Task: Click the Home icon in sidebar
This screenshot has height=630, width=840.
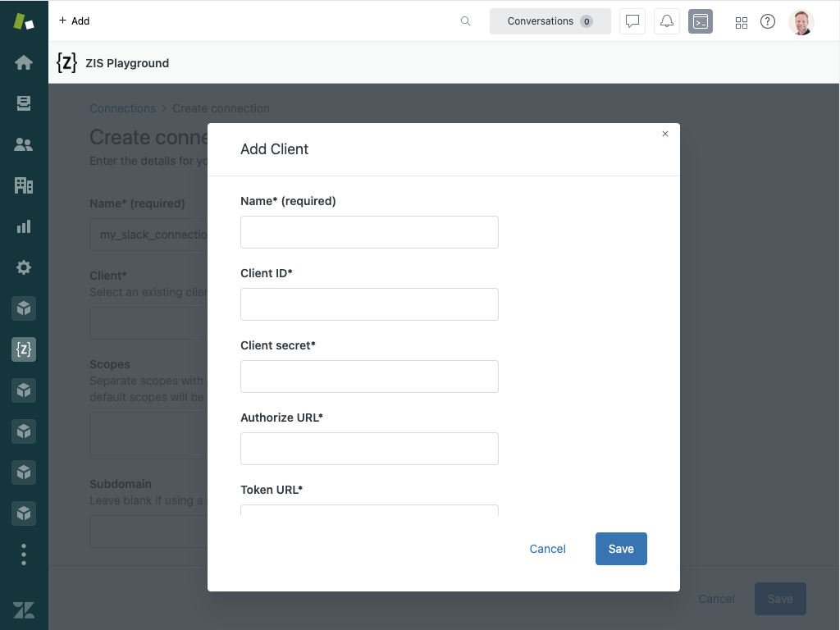Action: (x=24, y=62)
